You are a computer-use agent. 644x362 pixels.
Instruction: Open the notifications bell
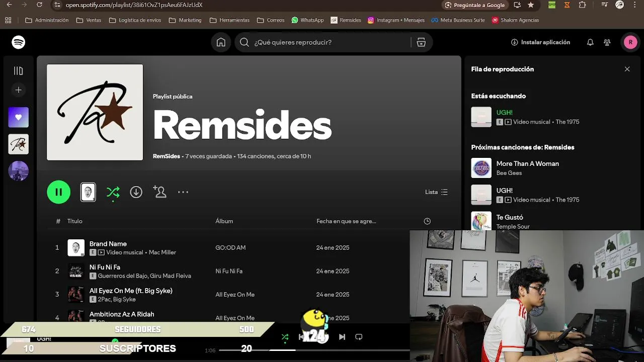click(x=590, y=42)
